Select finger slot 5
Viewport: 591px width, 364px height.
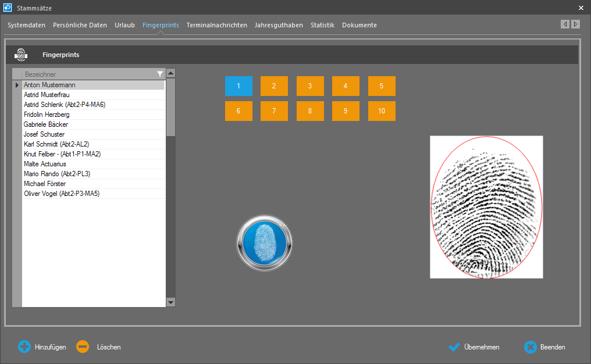click(382, 86)
